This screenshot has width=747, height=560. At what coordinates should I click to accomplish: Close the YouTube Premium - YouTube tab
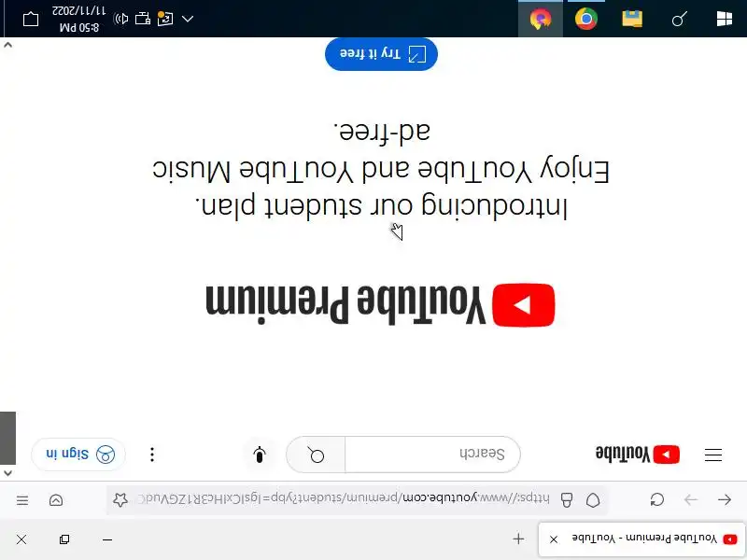(x=554, y=539)
